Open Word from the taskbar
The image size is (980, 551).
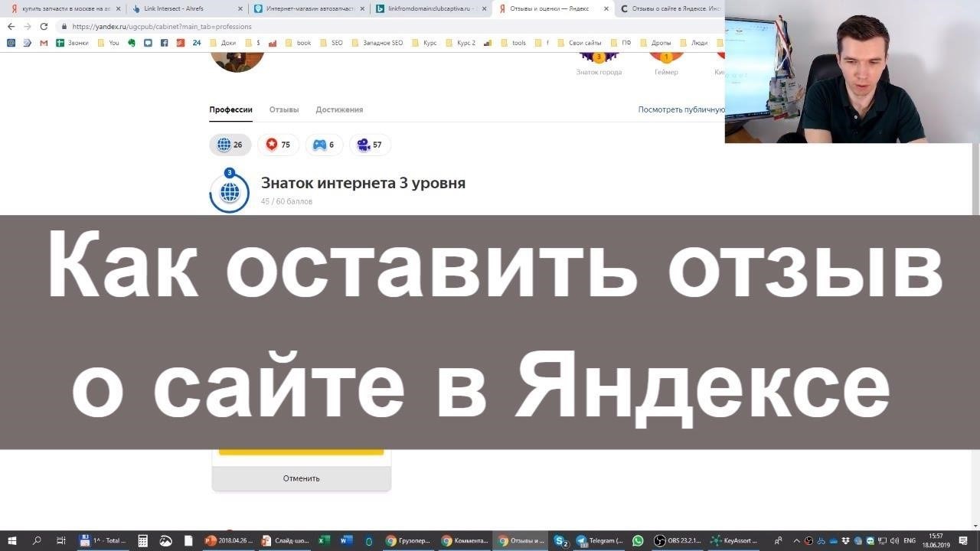[x=346, y=540]
